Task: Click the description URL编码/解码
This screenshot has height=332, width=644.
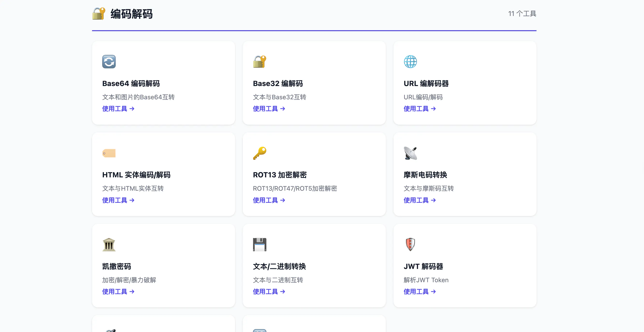Action: point(423,97)
